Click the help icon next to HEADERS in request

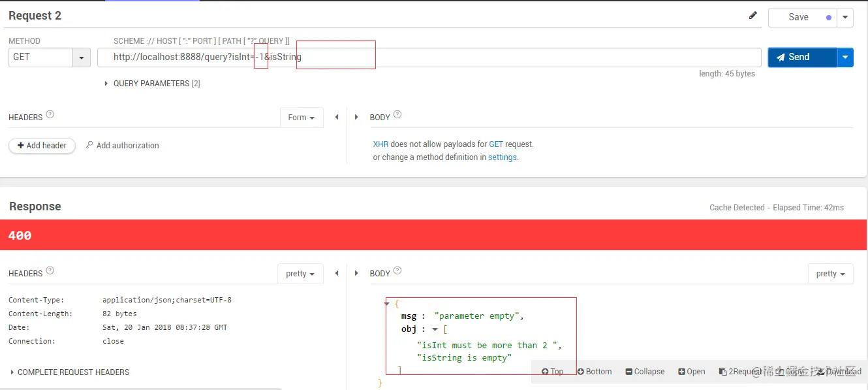point(50,114)
